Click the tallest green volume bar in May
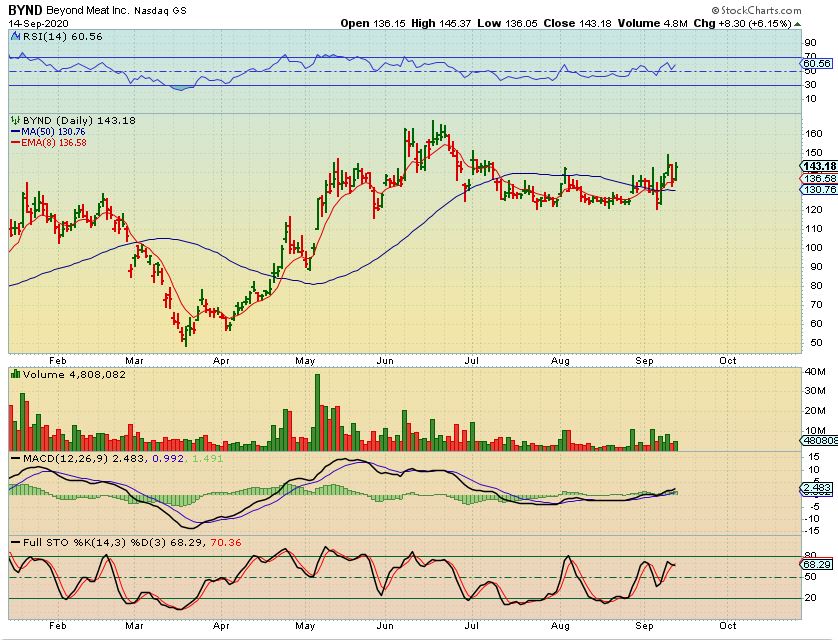The height and width of the screenshot is (640, 838). point(317,412)
